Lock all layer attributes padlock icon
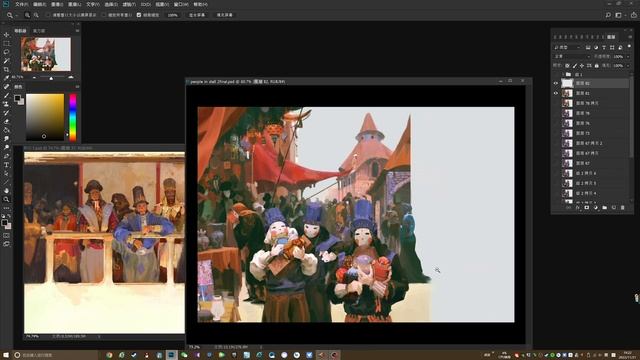 596,65
